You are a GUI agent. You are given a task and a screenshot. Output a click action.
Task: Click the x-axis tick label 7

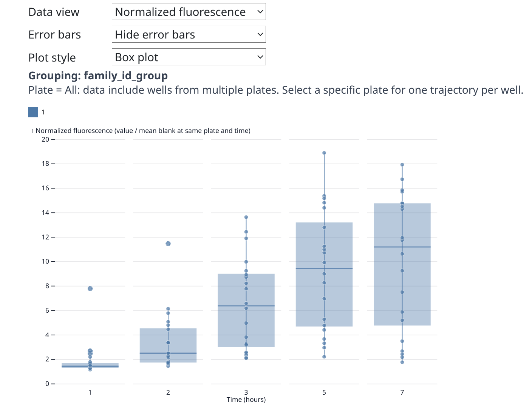click(402, 392)
